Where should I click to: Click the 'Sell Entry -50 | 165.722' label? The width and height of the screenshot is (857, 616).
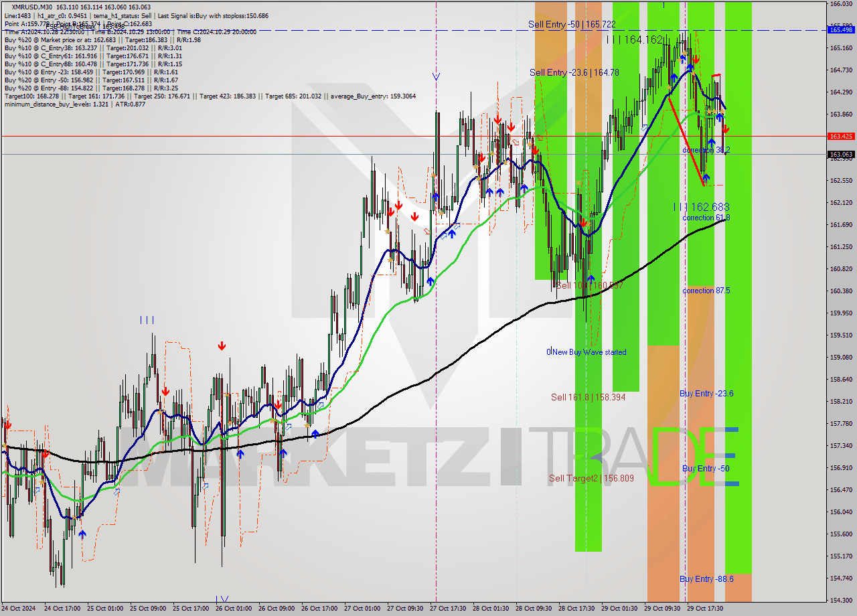tap(572, 24)
